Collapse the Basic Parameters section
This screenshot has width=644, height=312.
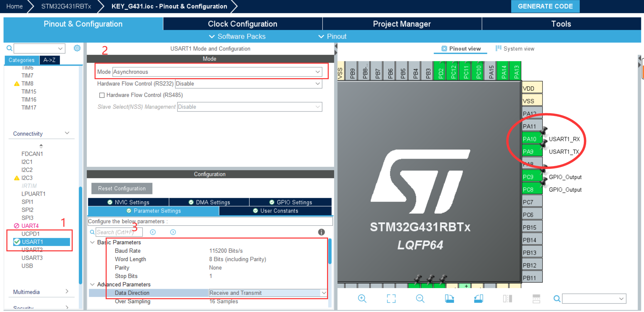[92, 242]
